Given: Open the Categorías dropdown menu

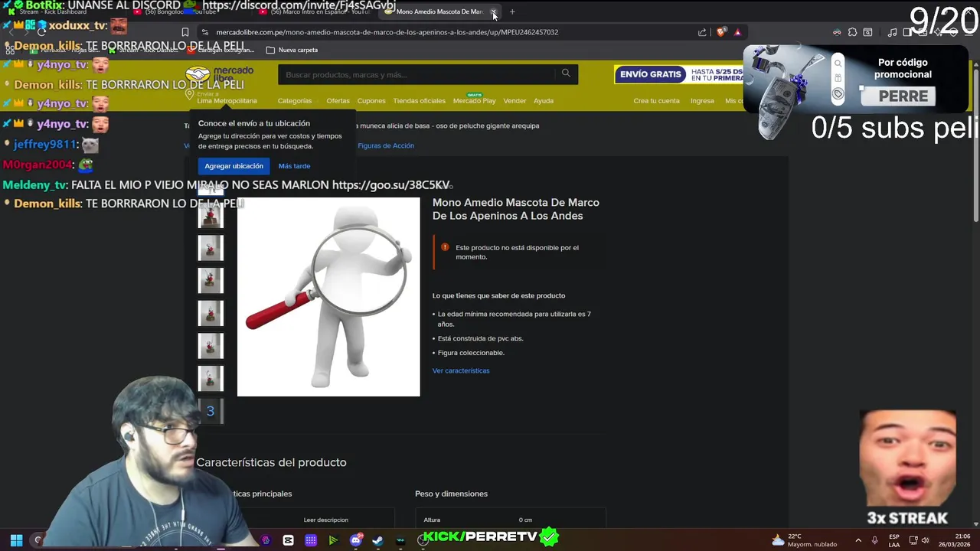Looking at the screenshot, I should [x=296, y=101].
